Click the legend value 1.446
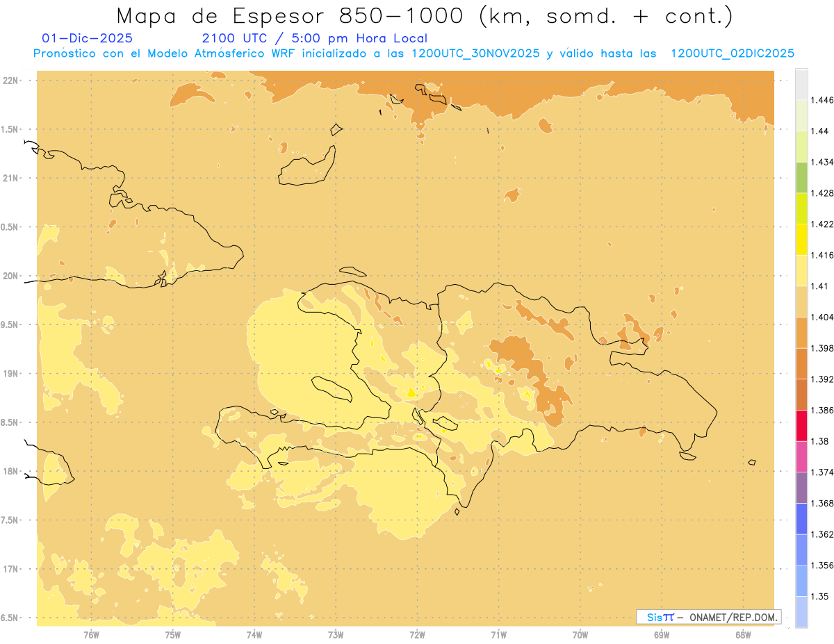The height and width of the screenshot is (644, 834). [x=821, y=101]
